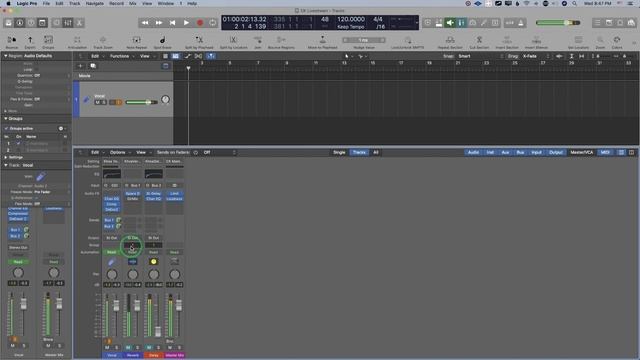Start playback with the Play button

click(x=186, y=23)
